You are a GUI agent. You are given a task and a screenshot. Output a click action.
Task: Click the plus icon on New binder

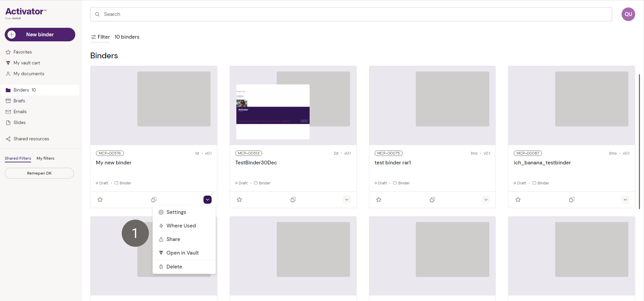(12, 35)
